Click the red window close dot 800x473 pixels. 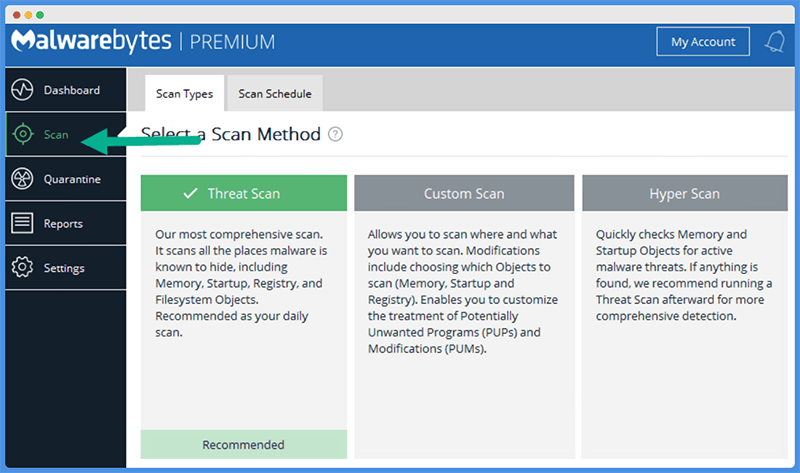click(x=16, y=15)
